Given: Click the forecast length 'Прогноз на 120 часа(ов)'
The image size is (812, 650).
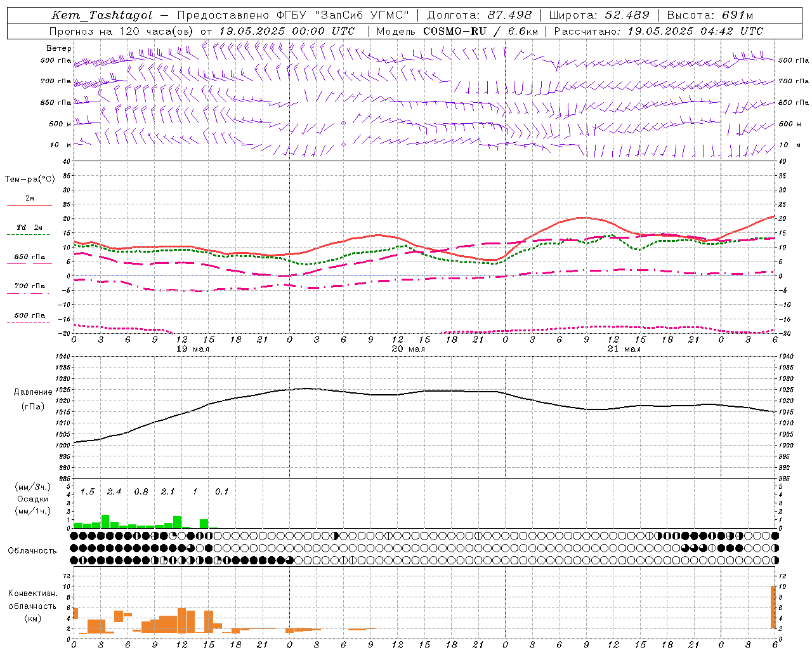Looking at the screenshot, I should (122, 31).
